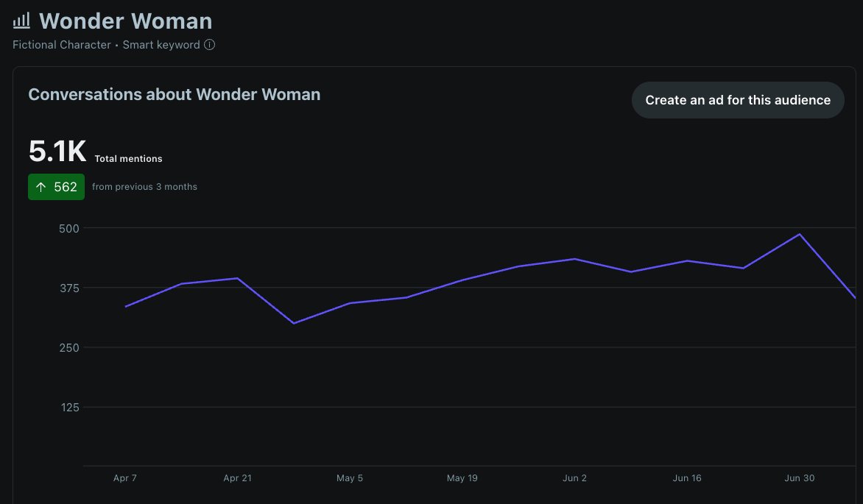Click the Apr 21 axis date

(x=237, y=478)
